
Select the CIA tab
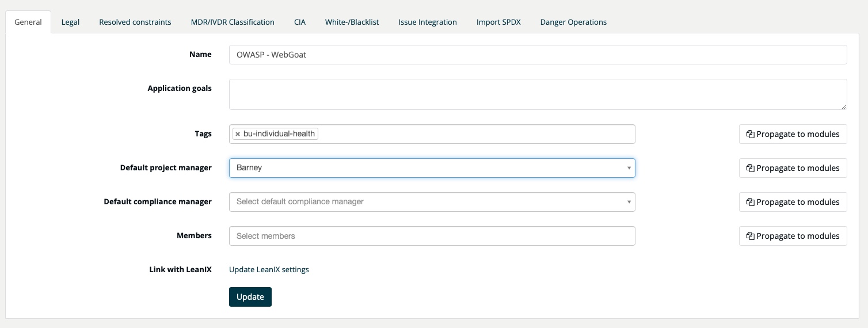point(300,22)
